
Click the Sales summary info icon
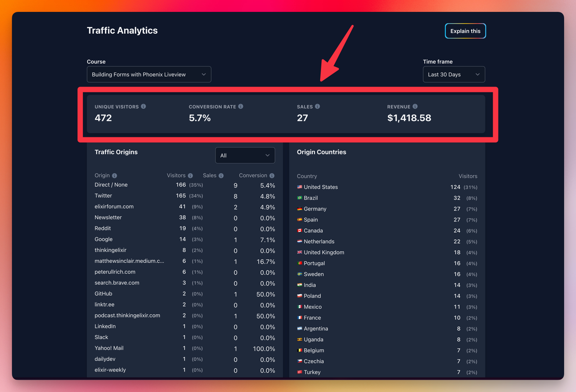tap(318, 107)
